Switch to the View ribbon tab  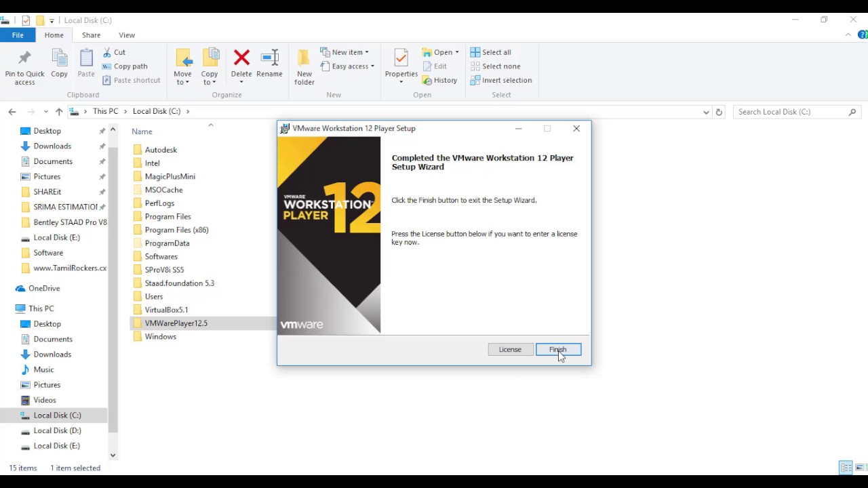tap(127, 35)
